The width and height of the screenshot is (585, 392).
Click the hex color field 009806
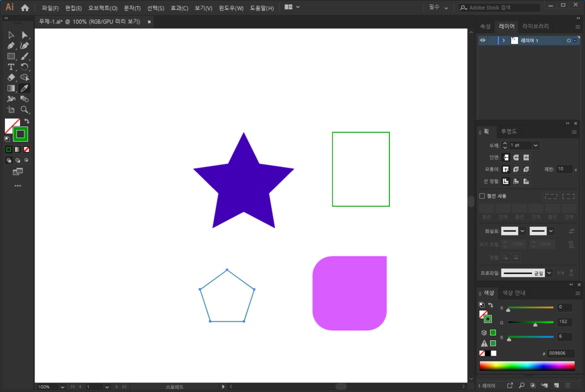coord(561,353)
